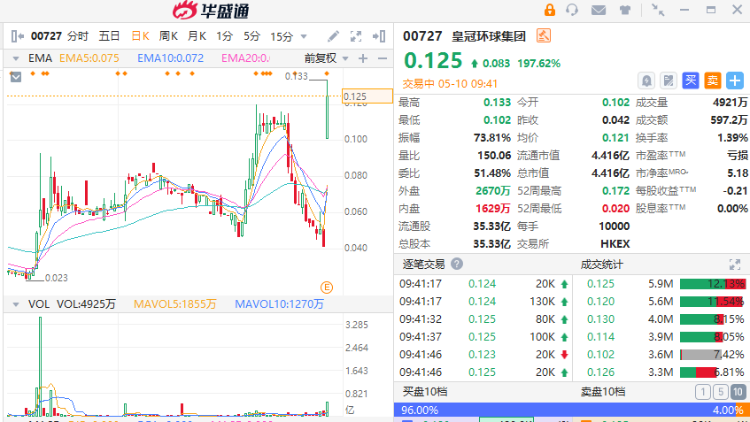
Task: Click the blue 买 buy button
Action: [x=690, y=80]
